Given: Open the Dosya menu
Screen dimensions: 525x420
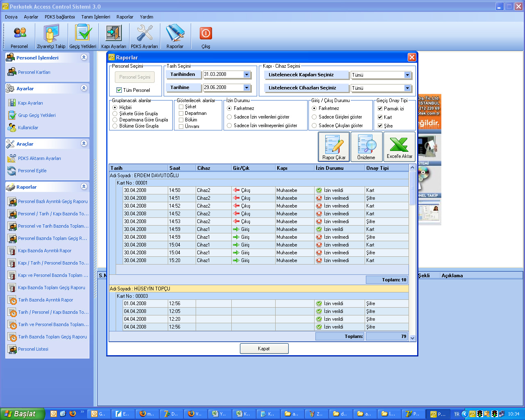Looking at the screenshot, I should 11,17.
